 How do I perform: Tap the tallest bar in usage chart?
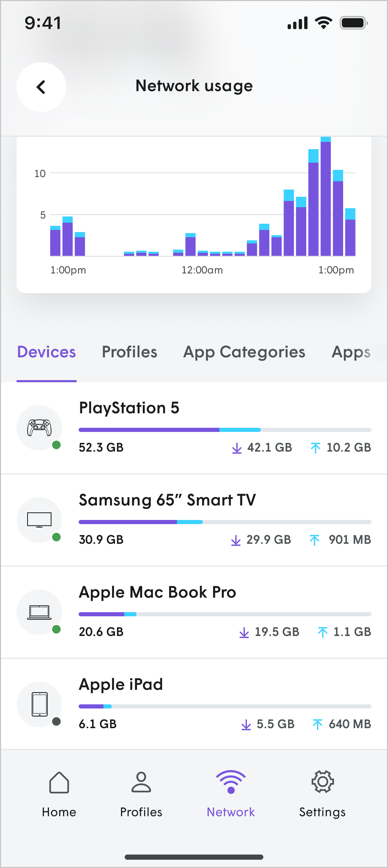coord(326,197)
